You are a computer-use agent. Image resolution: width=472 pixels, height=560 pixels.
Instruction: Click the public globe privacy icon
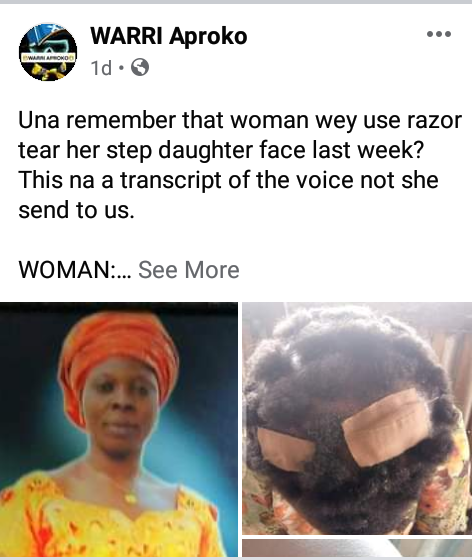(140, 67)
